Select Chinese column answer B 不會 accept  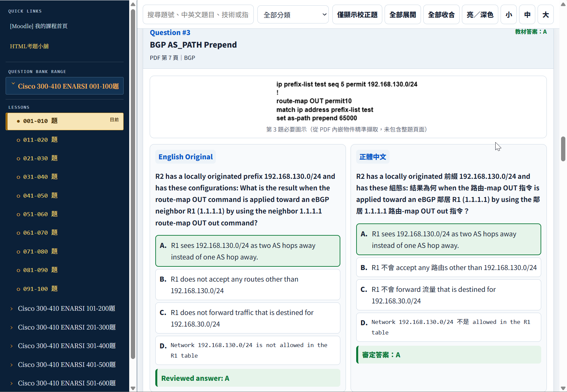[449, 267]
